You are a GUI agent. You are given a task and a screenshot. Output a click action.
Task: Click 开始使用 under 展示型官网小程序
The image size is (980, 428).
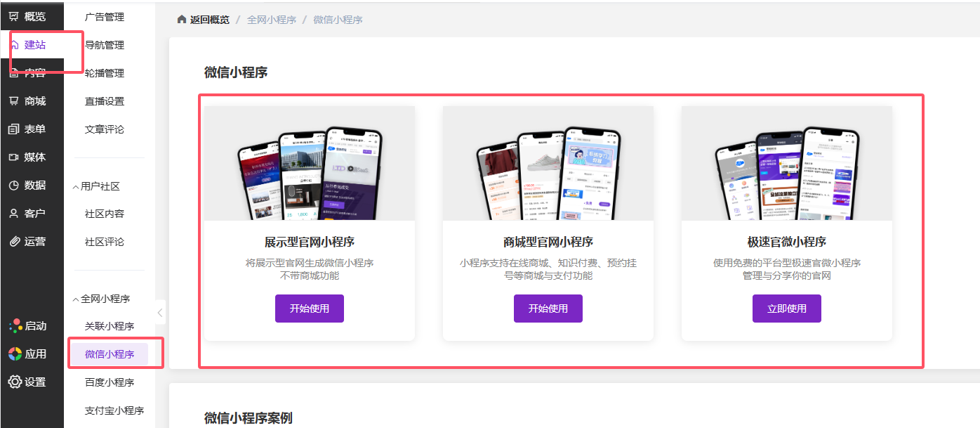[309, 309]
